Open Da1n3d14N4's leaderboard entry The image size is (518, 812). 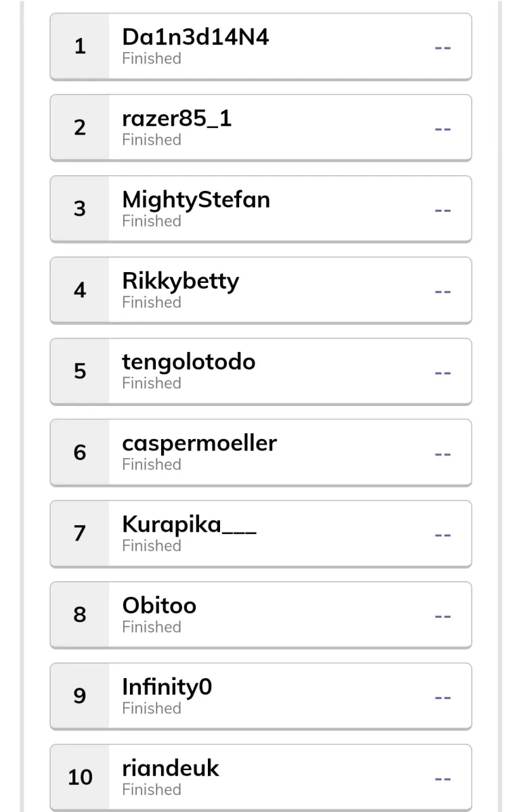(x=261, y=47)
